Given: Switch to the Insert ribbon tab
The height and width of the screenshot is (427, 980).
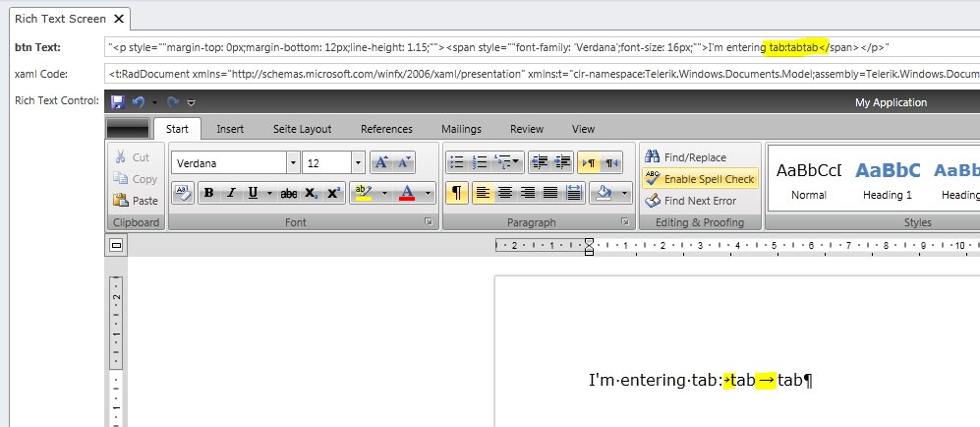Looking at the screenshot, I should (230, 129).
